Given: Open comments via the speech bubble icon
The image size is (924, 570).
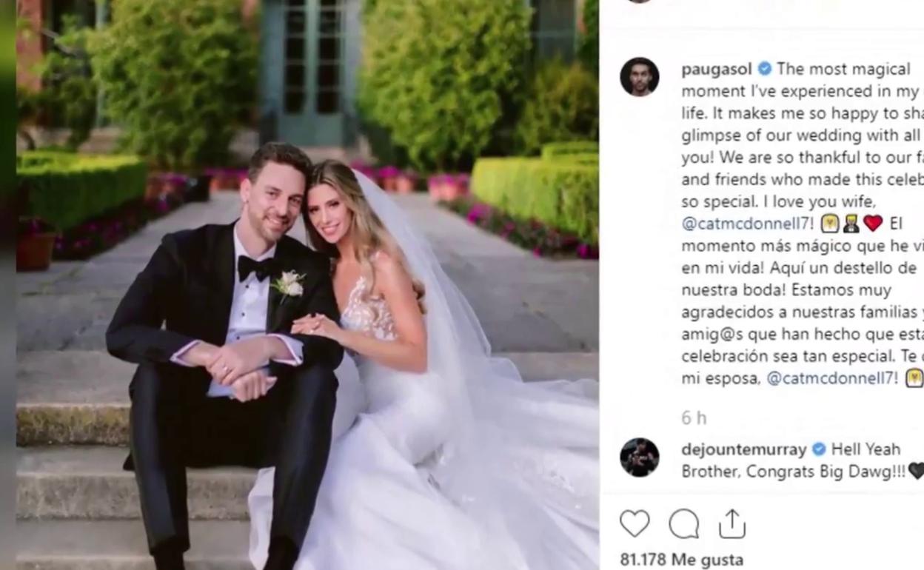Looking at the screenshot, I should (x=683, y=524).
